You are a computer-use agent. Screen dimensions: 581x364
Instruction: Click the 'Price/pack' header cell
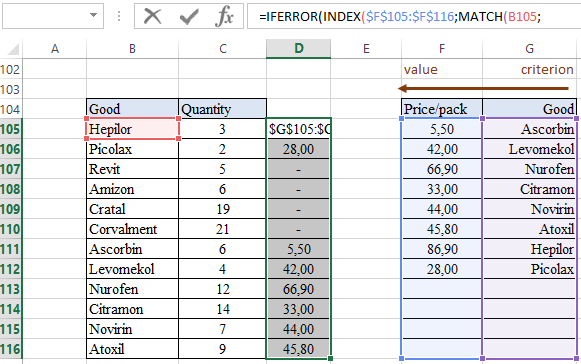point(442,109)
